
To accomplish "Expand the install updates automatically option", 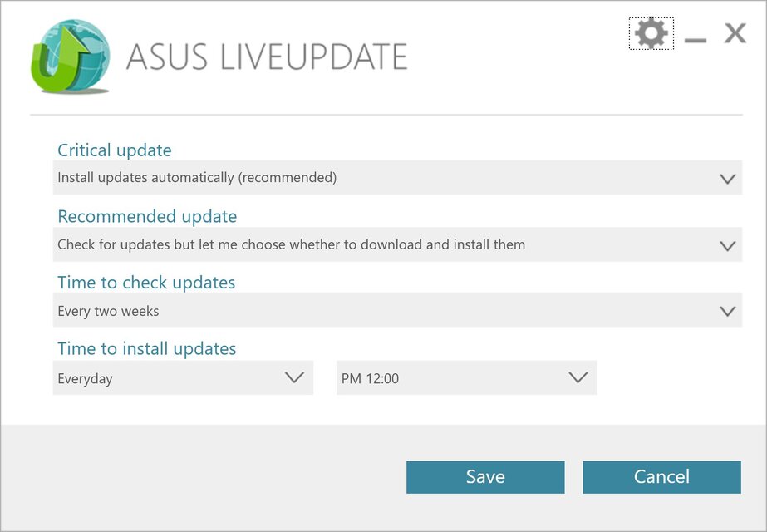I will click(727, 177).
